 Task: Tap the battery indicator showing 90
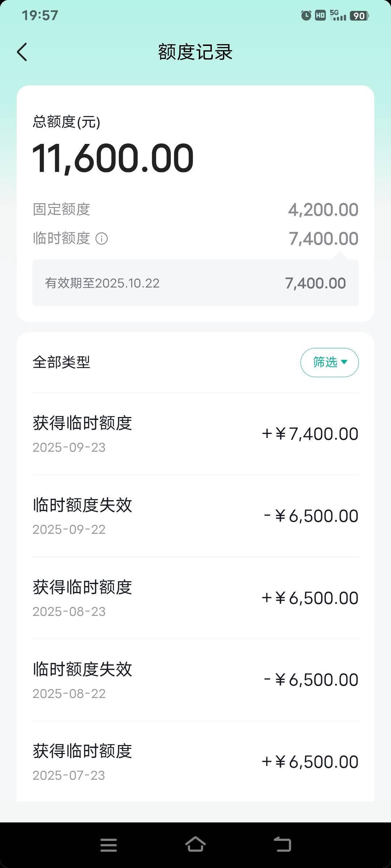[x=359, y=16]
